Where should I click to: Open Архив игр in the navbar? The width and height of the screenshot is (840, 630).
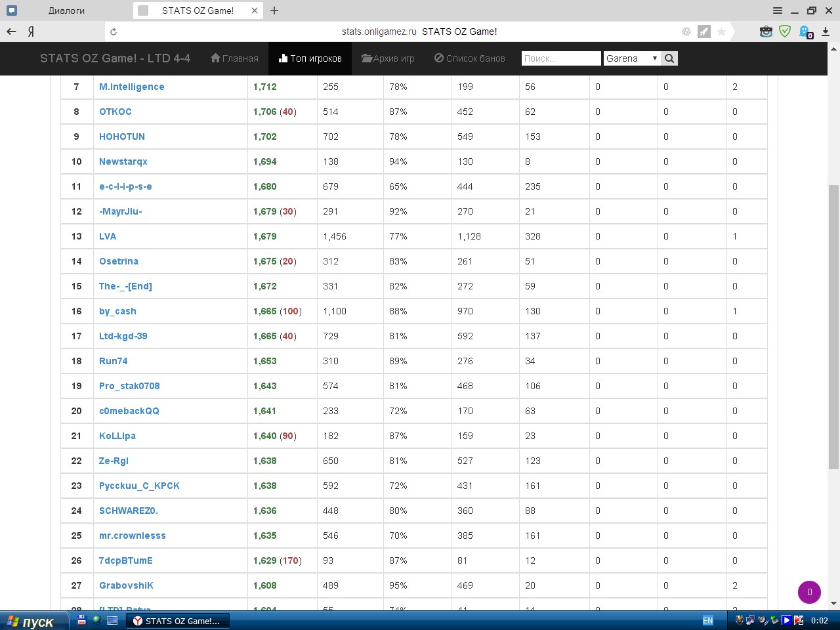[388, 58]
